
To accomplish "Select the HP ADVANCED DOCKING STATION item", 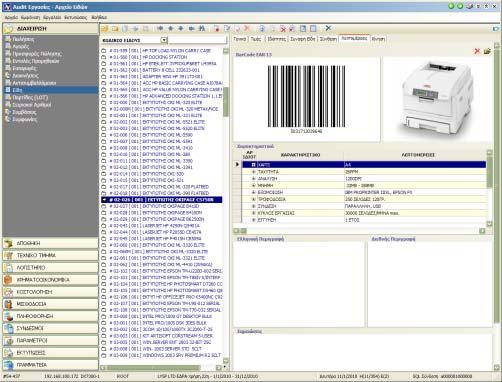I will pyautogui.click(x=166, y=96).
